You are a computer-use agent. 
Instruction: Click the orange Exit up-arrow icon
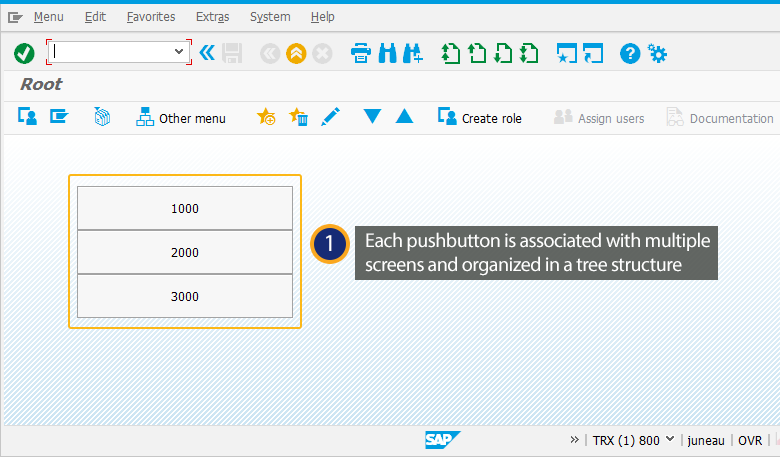point(296,53)
